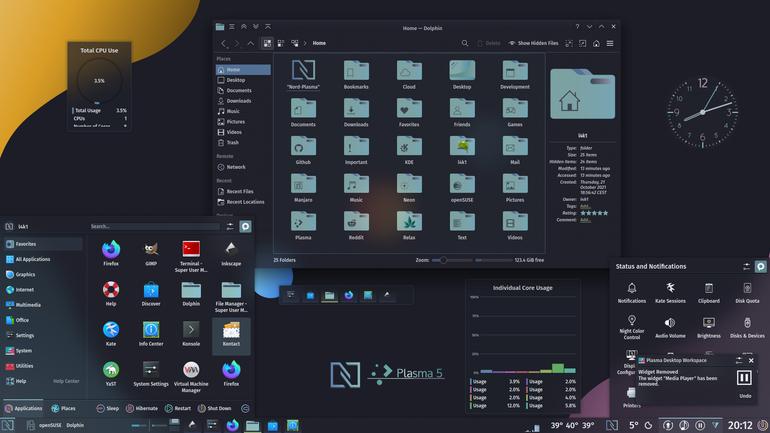Screen dimensions: 770x433
Task: Switch Dolphin to icons view mode
Action: click(x=267, y=43)
